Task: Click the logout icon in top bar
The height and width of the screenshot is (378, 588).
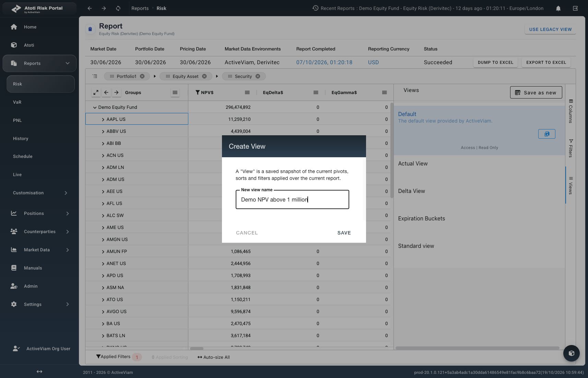Action: [575, 8]
